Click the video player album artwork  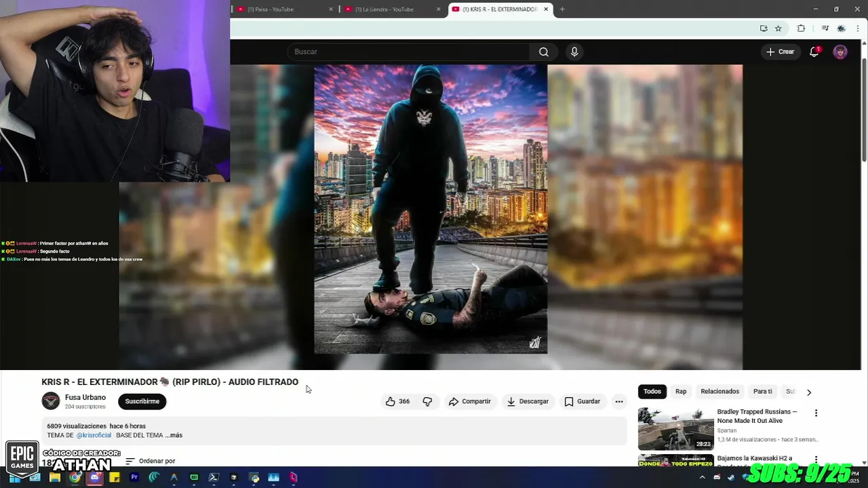[x=431, y=209]
